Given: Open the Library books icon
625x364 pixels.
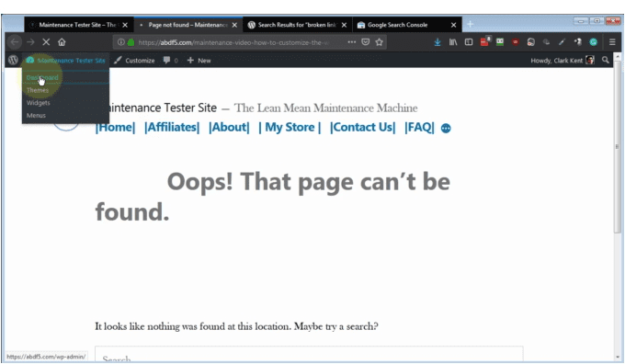Looking at the screenshot, I should (453, 42).
